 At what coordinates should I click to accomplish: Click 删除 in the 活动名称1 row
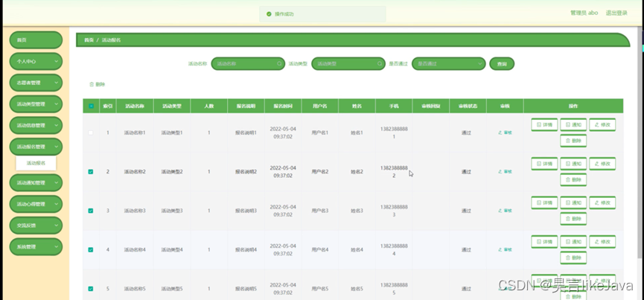[573, 141]
